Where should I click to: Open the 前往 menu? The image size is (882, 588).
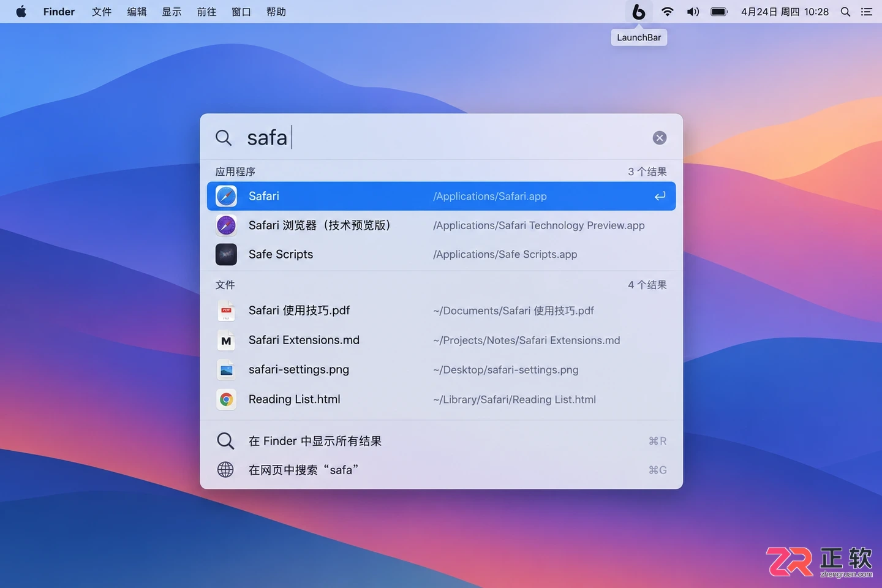(x=206, y=12)
